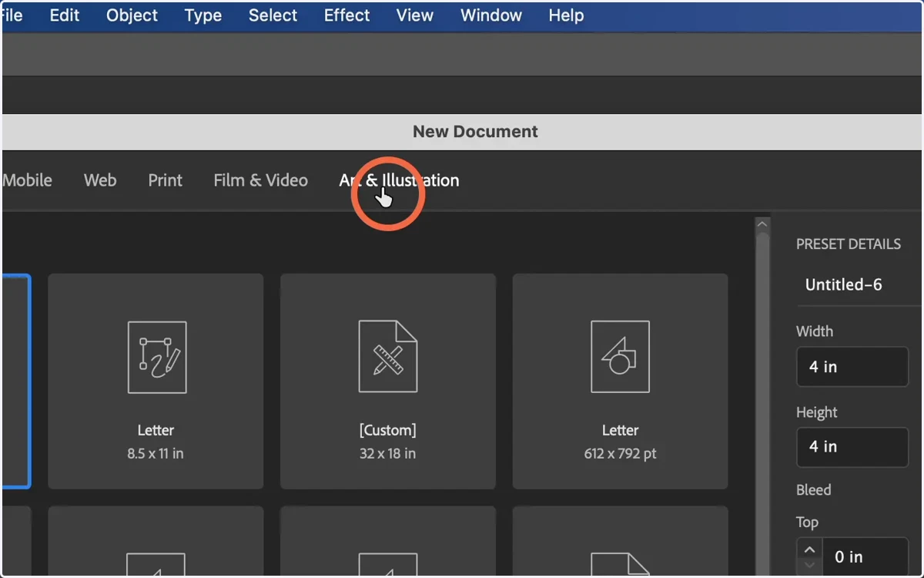Switch to the Mobile presets tab
The image size is (924, 578).
click(x=27, y=180)
